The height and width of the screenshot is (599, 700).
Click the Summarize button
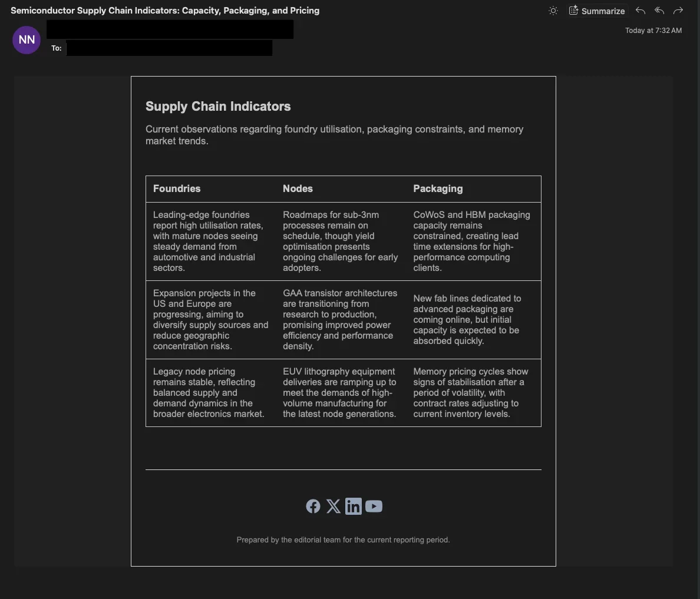597,11
